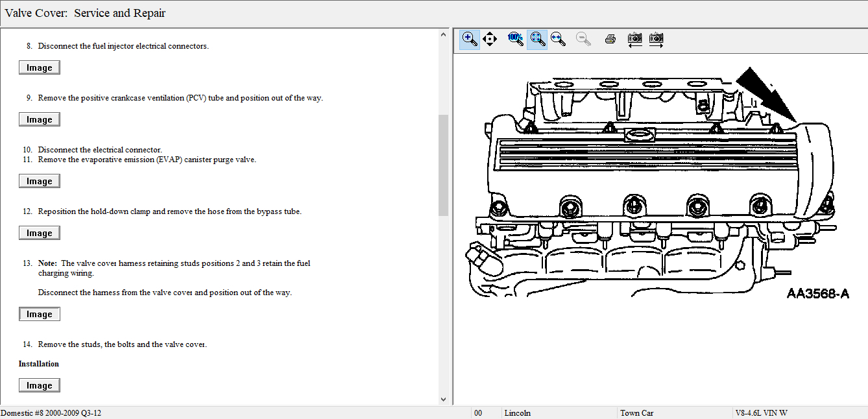Viewport: 868px width, 419px height.
Task: Open Image for valve cover harness step
Action: (40, 315)
